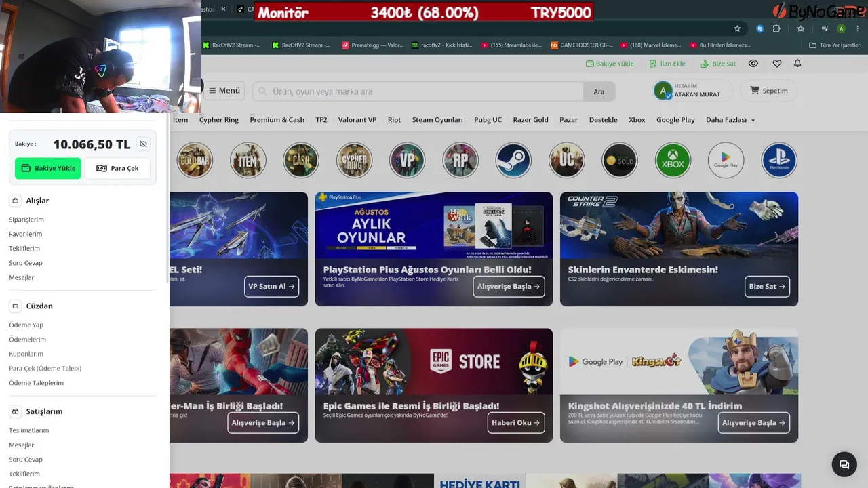Open the Cypher Ring category circle icon
This screenshot has height=488, width=868.
[x=354, y=161]
